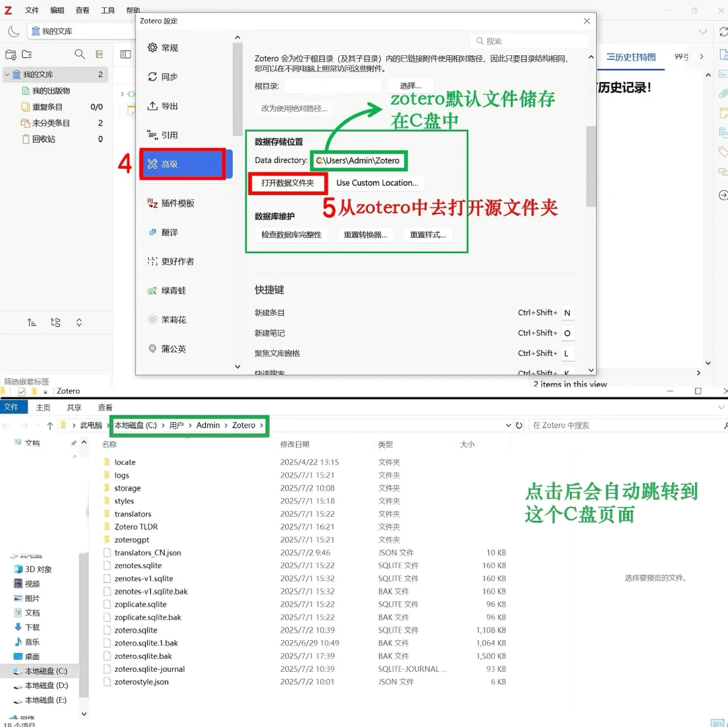
Task: Open the related items link icon
Action: pos(723,170)
